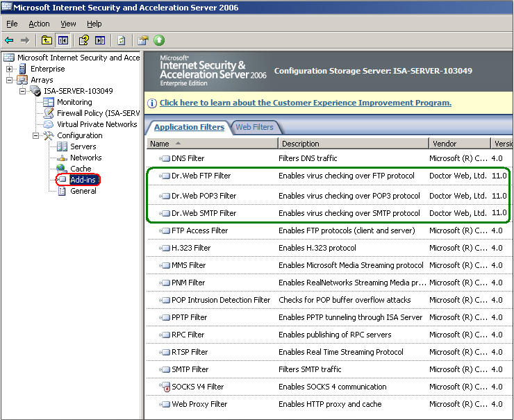Select the Add-ins tree item
This screenshot has width=514, height=420.
[x=83, y=180]
